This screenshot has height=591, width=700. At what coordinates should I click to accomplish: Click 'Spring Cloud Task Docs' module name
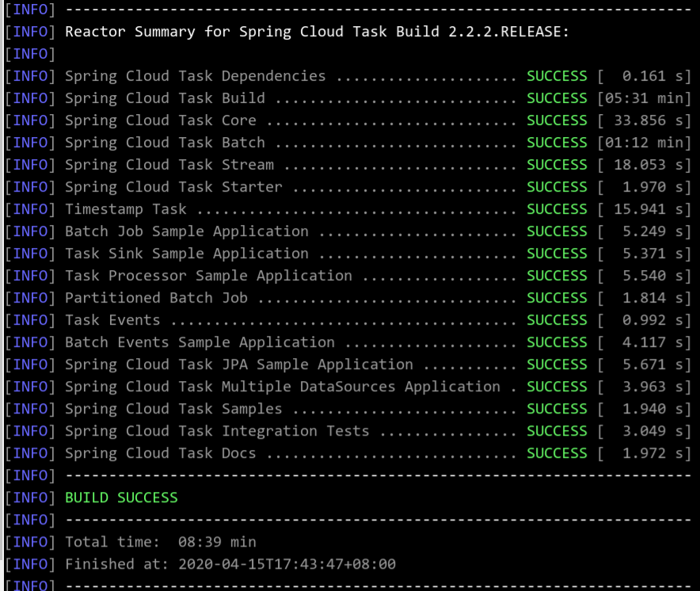(x=161, y=453)
